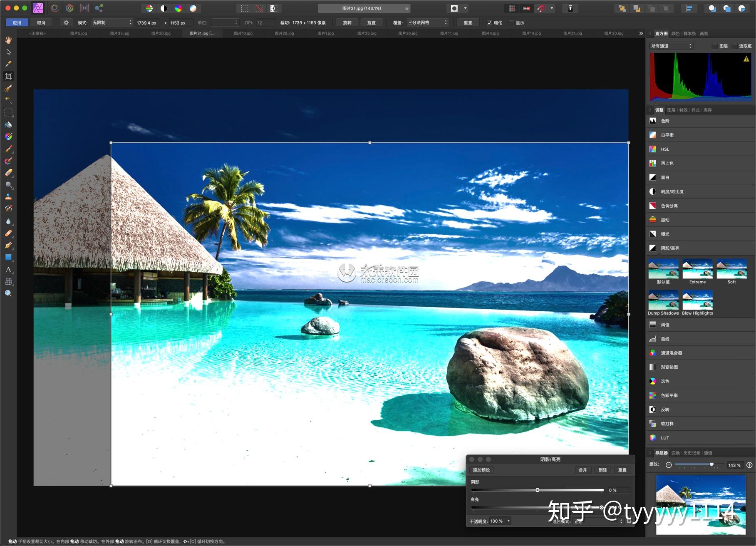This screenshot has height=546, width=756.
Task: Select the Crop tool in the left toolbar
Action: point(8,76)
